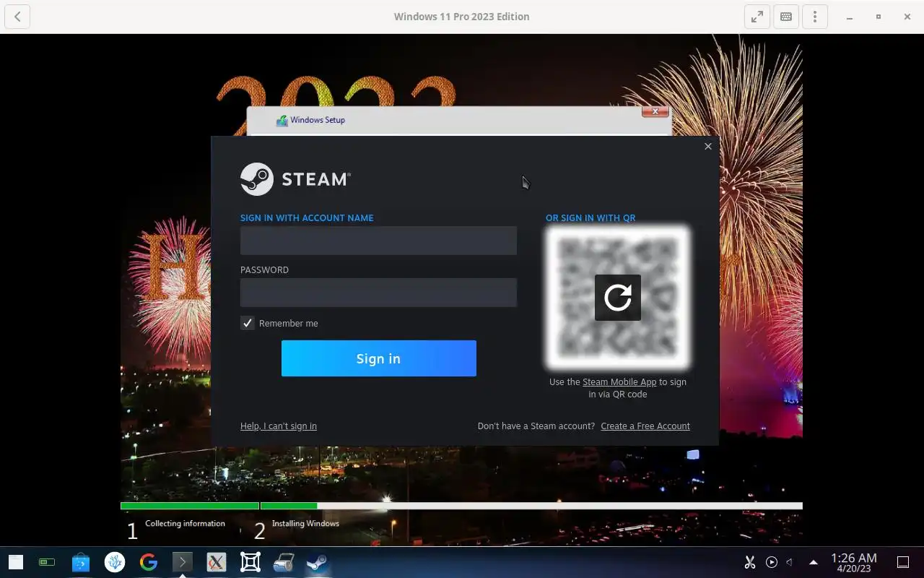The image size is (924, 578).
Task: Go back with the top-left arrow
Action: [17, 17]
